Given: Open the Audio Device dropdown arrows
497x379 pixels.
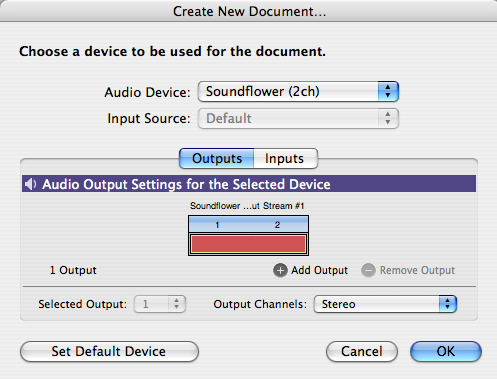Looking at the screenshot, I should [x=388, y=91].
